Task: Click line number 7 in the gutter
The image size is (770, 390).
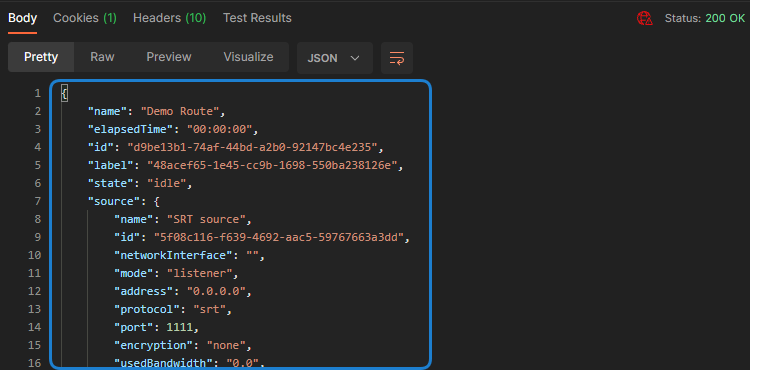Action: (38, 201)
